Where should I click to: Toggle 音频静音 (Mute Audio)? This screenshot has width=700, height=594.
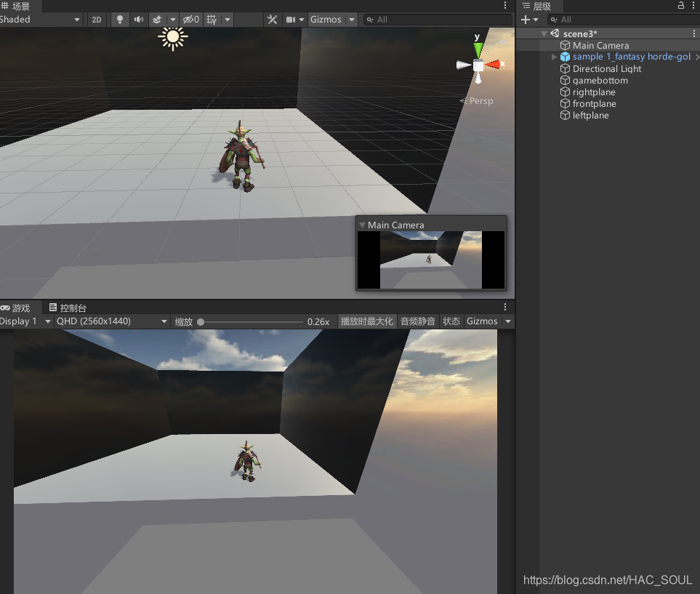click(x=417, y=321)
